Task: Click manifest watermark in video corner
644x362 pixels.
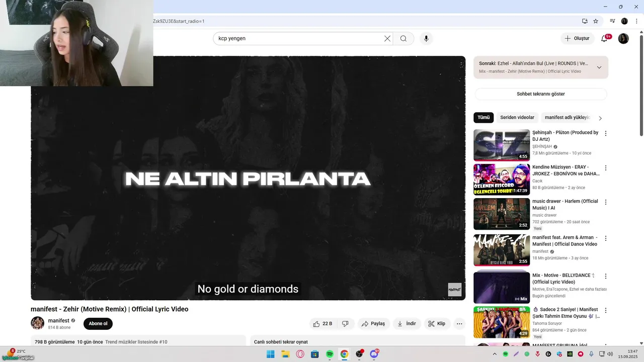Action: tap(454, 289)
